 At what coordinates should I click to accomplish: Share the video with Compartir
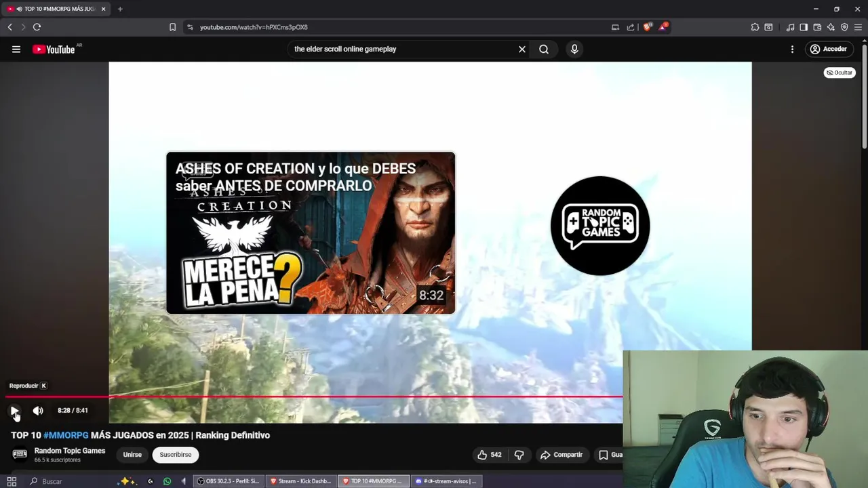[561, 455]
